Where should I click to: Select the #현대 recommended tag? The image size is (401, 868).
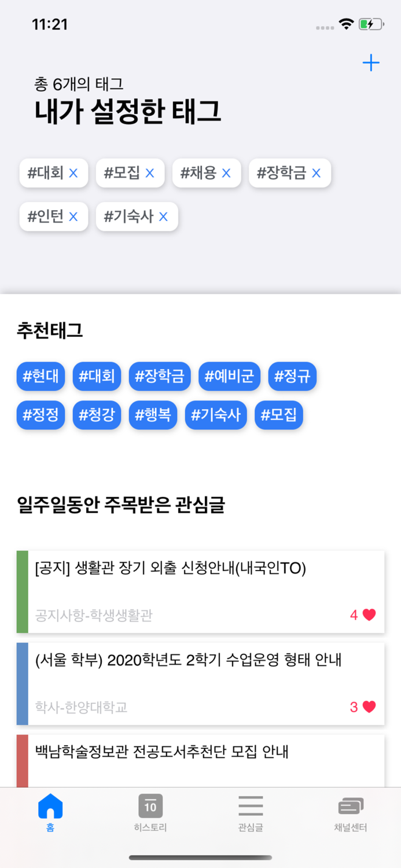tap(41, 376)
